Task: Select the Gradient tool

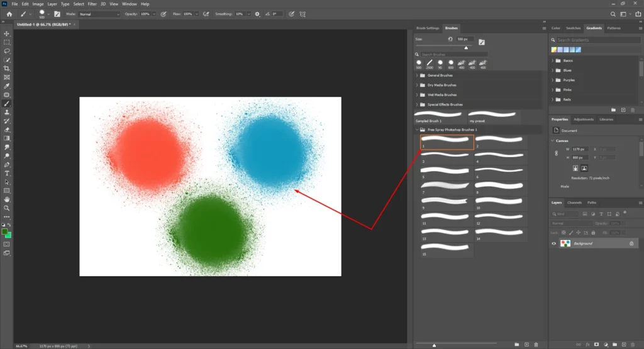Action: click(x=6, y=138)
